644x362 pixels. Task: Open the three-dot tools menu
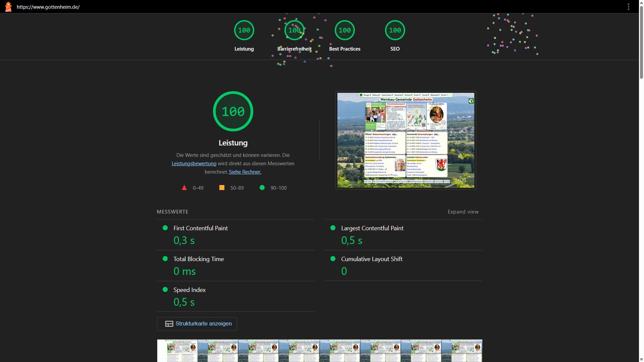628,7
